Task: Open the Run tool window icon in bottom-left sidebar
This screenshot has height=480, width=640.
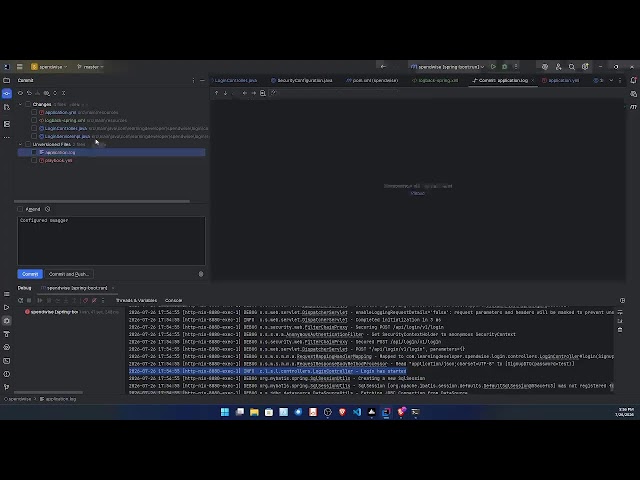Action: tap(7, 307)
